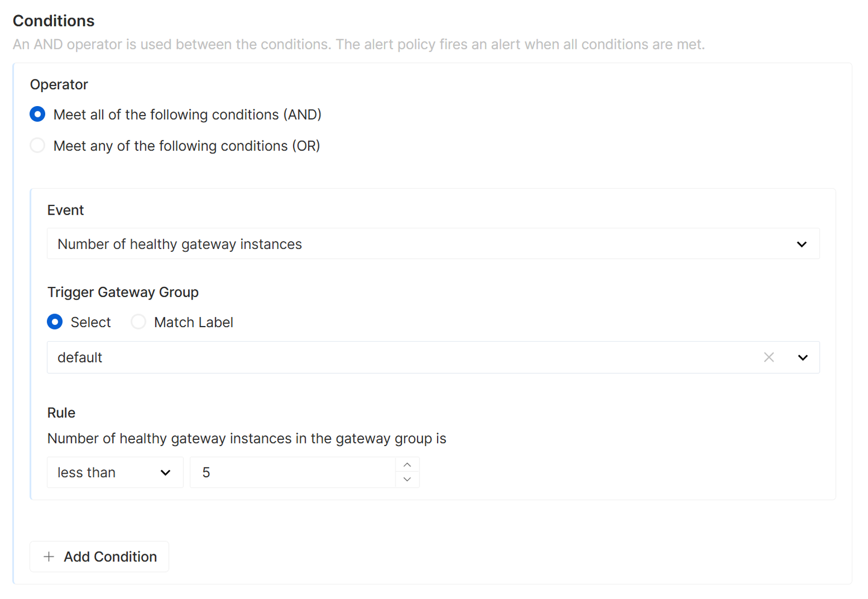Click the "Select" text label

click(90, 322)
